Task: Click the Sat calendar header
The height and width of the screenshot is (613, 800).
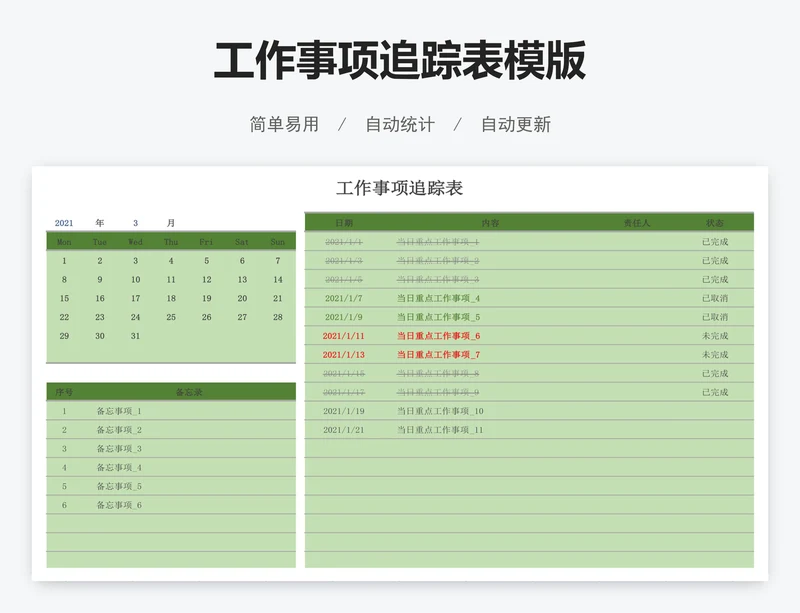Action: (242, 242)
